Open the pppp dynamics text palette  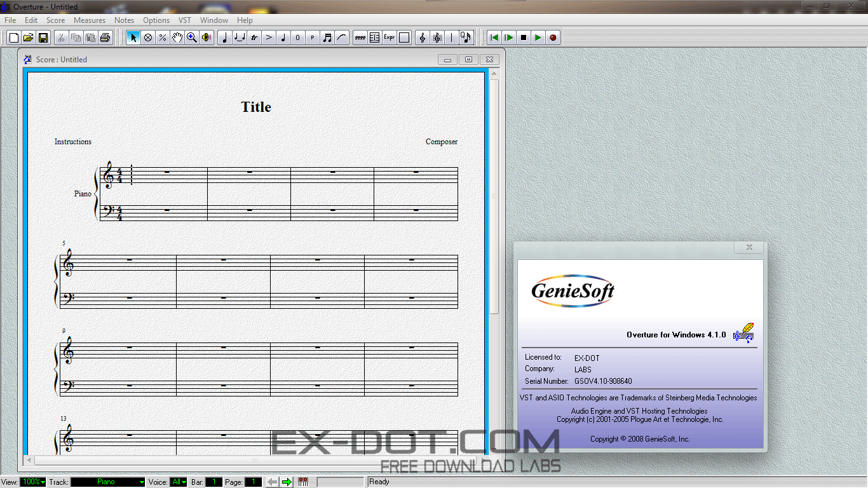pyautogui.click(x=360, y=37)
